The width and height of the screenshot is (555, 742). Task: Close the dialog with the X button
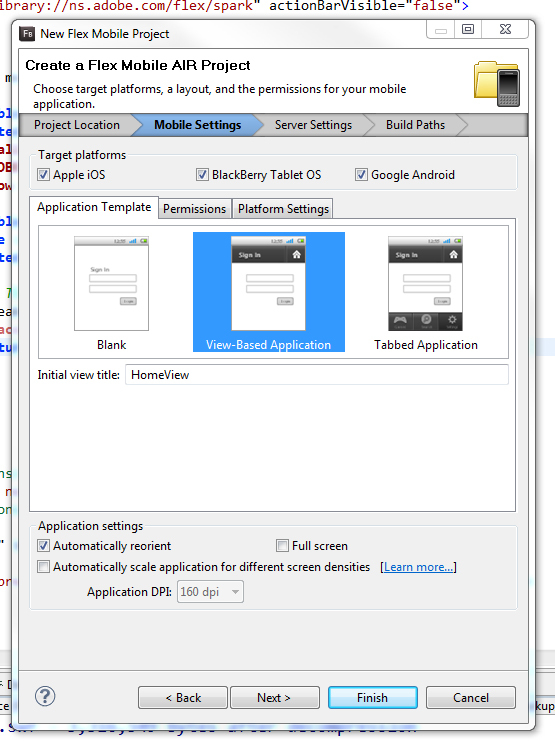pyautogui.click(x=505, y=29)
